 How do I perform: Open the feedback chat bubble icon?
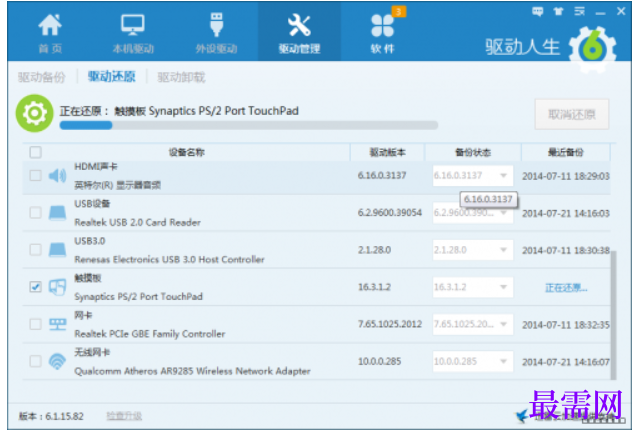tap(538, 11)
